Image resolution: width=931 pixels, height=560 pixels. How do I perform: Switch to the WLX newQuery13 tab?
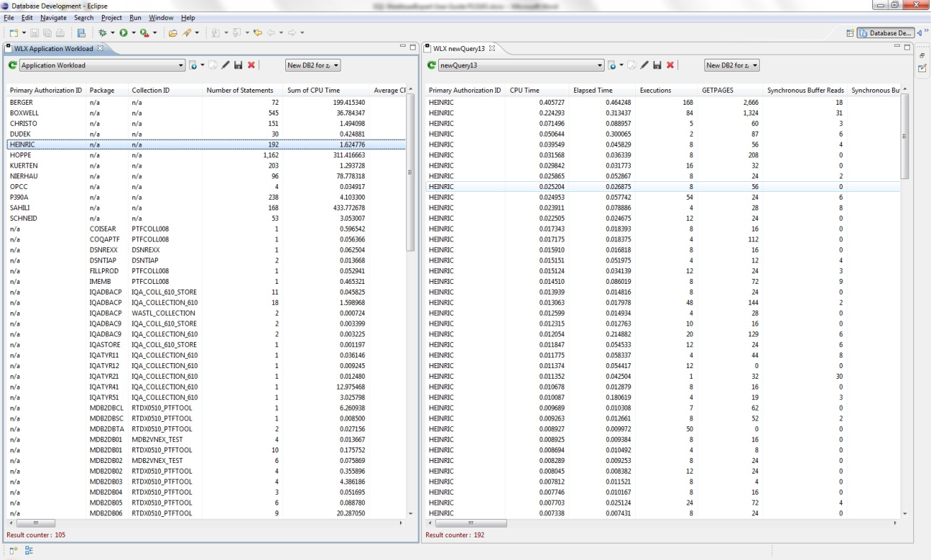(x=459, y=49)
